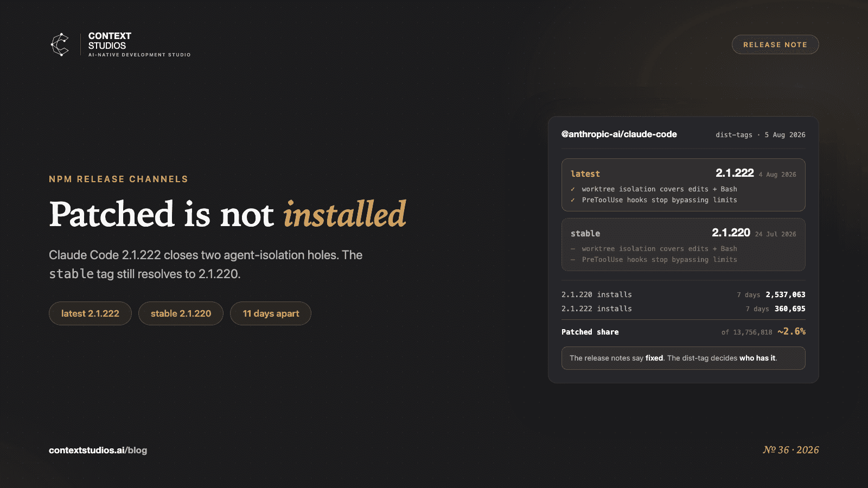868x488 pixels.
Task: Click the 'stable' monospace word in subtitle
Action: point(72,274)
